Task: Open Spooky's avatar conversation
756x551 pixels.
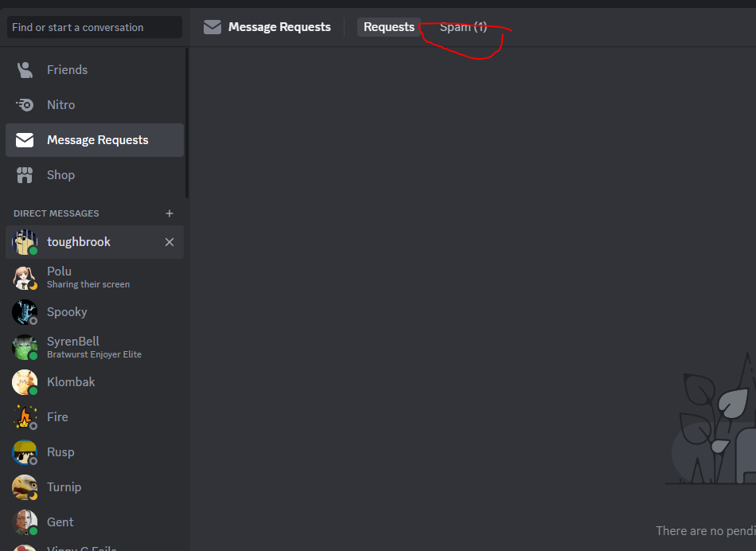Action: click(x=25, y=312)
